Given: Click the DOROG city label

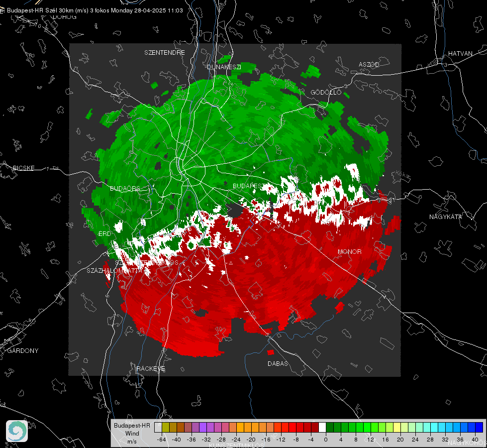Looking at the screenshot, I should [65, 17].
